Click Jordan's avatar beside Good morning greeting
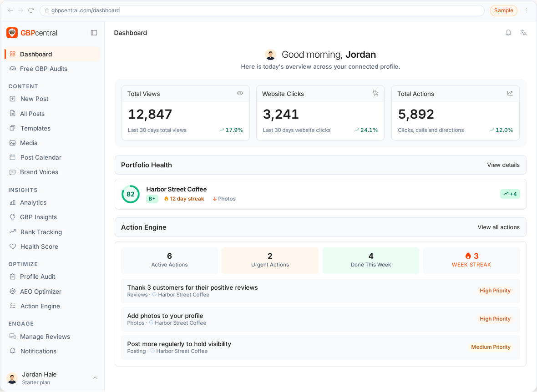This screenshot has width=537, height=392. click(x=271, y=55)
